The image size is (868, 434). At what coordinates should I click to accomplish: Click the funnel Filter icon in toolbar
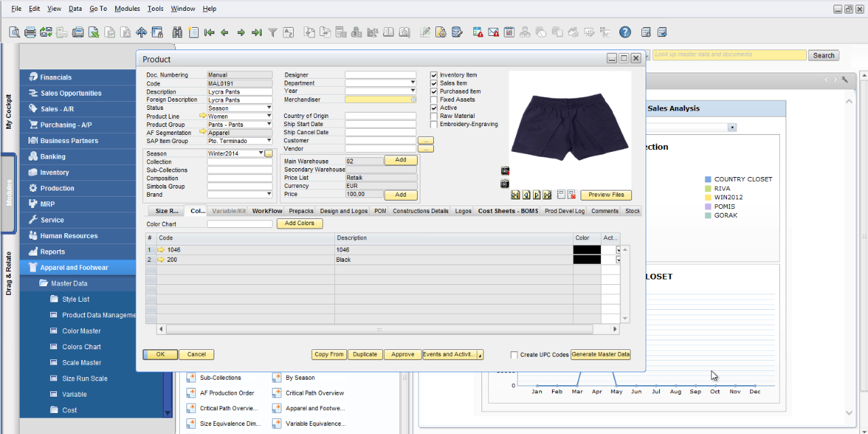(x=273, y=32)
